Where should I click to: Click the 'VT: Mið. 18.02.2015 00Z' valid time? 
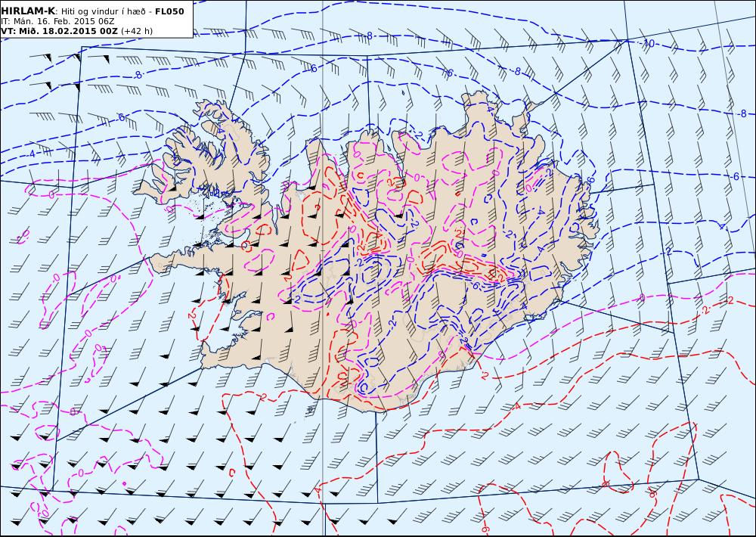point(59,31)
